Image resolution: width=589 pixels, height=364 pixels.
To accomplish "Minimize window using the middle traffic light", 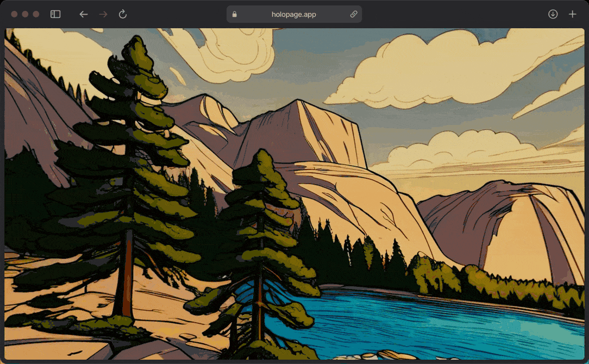I will point(25,14).
